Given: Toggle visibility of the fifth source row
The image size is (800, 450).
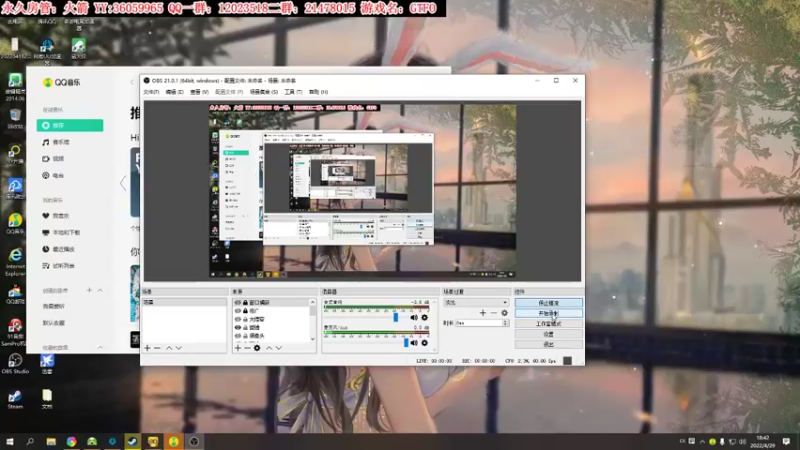Looking at the screenshot, I should click(238, 336).
